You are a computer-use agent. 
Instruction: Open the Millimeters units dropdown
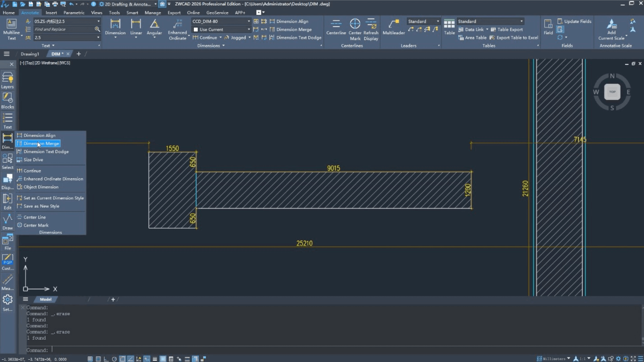(568, 359)
